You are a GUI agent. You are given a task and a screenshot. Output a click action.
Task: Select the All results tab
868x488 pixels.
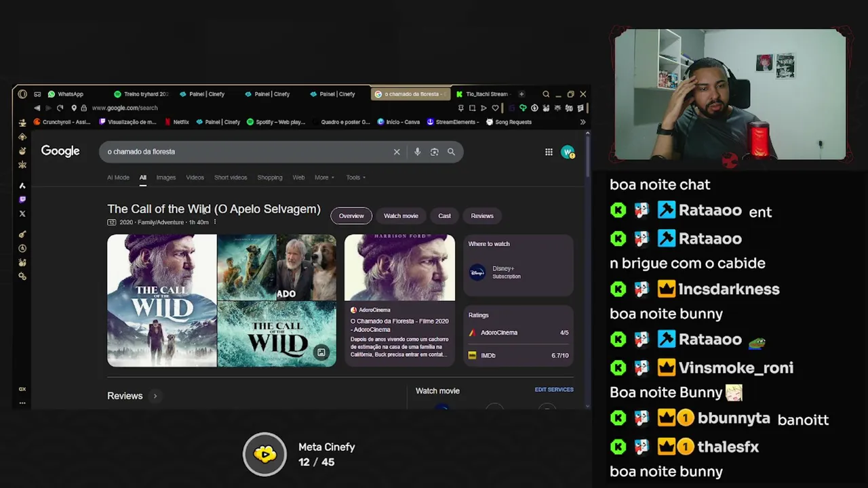[142, 178]
